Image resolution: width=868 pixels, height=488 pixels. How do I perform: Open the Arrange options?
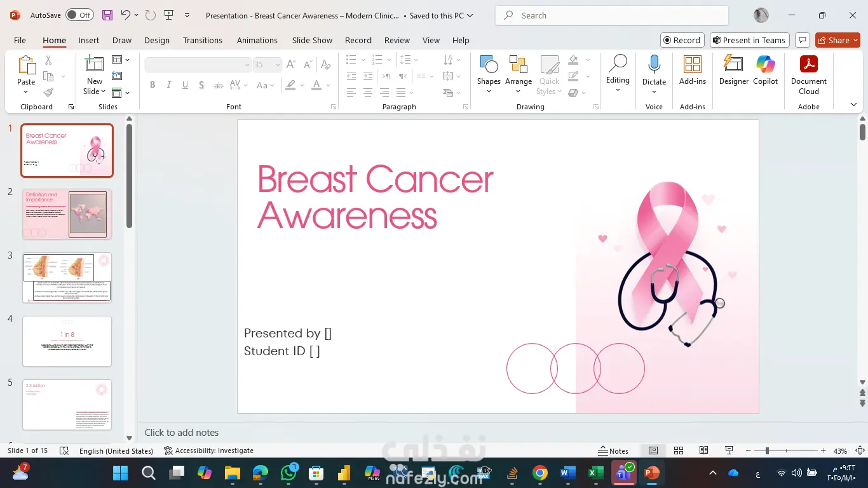pyautogui.click(x=519, y=75)
